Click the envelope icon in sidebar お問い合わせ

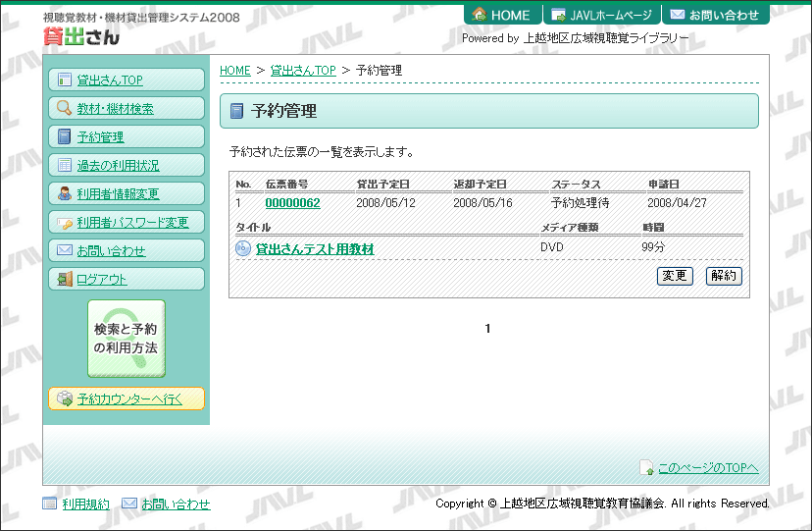pos(65,251)
